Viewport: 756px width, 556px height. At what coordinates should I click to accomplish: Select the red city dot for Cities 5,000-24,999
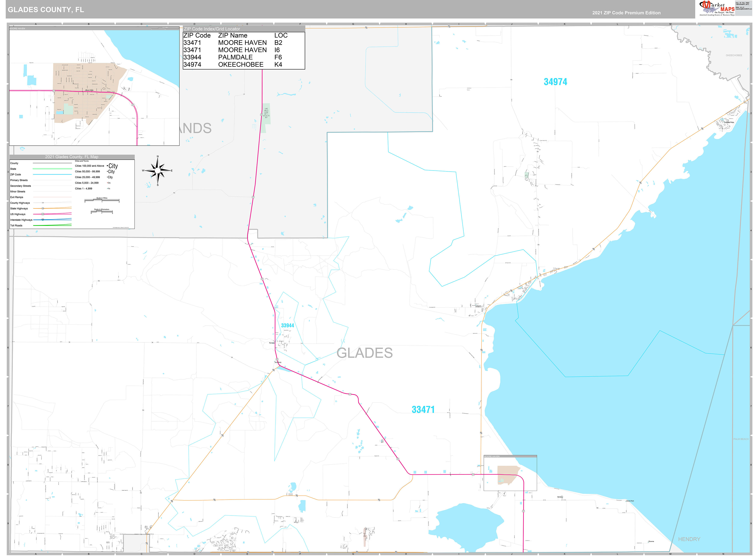[x=107, y=183]
